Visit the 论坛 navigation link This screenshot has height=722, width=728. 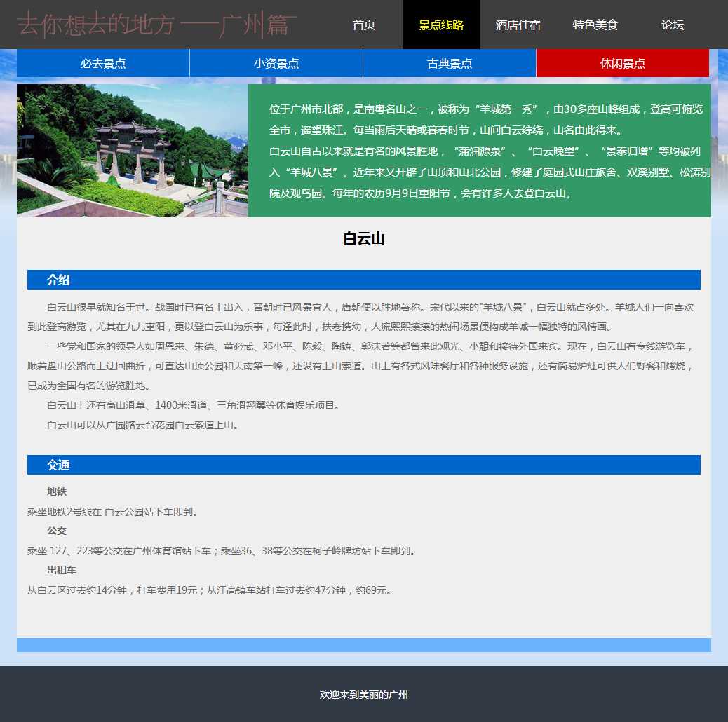point(673,25)
